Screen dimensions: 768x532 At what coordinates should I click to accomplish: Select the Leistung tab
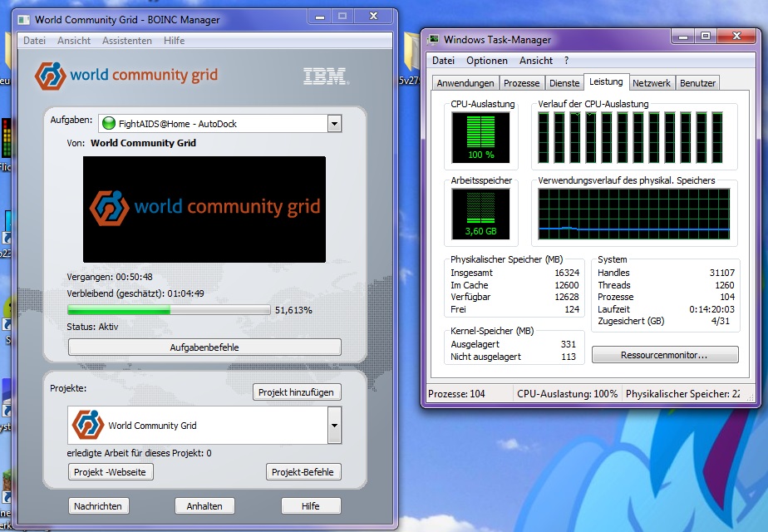pyautogui.click(x=607, y=81)
